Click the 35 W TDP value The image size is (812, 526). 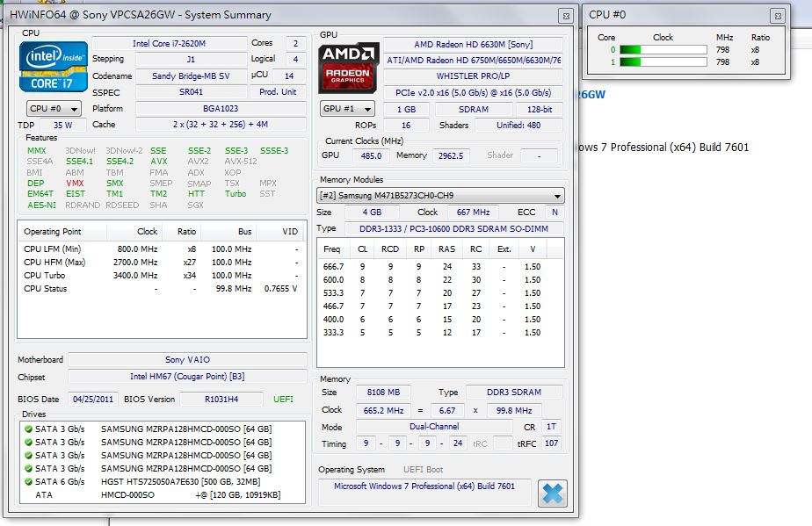tap(62, 126)
